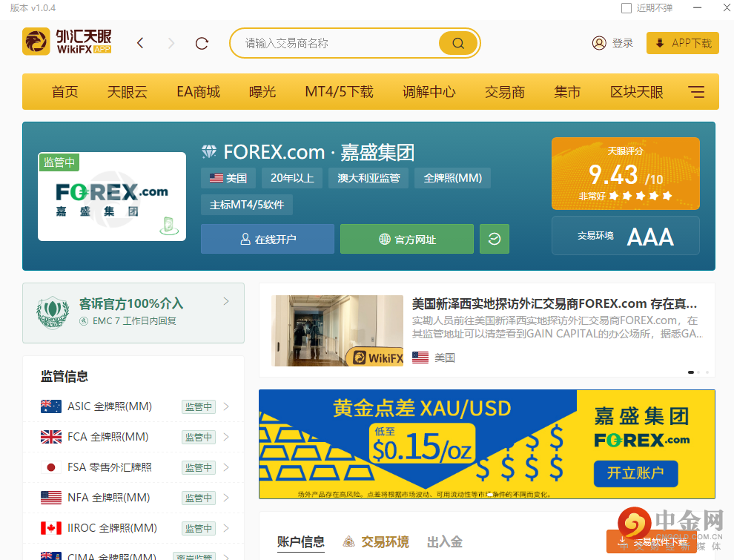Viewport: 734px width, 560px height.
Task: Click the search magnifier icon
Action: point(457,43)
